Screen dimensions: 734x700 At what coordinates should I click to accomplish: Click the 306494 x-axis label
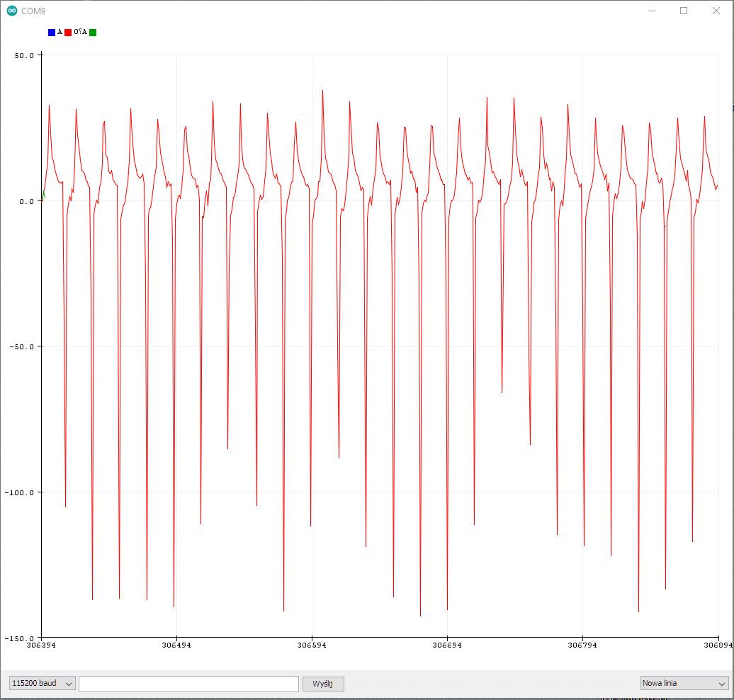pos(176,645)
